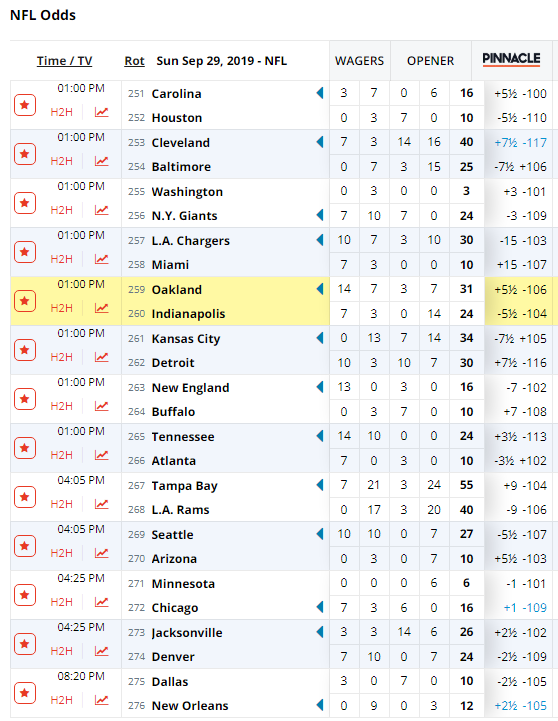View line history chart for Kansas City game
Viewport: 558px width, 721px height.
click(102, 357)
